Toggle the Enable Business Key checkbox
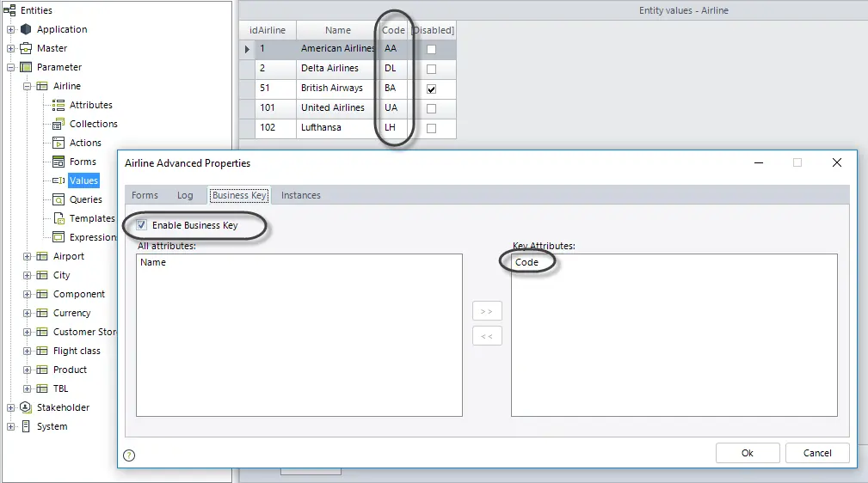Screen dimensions: 868x483 [142, 224]
